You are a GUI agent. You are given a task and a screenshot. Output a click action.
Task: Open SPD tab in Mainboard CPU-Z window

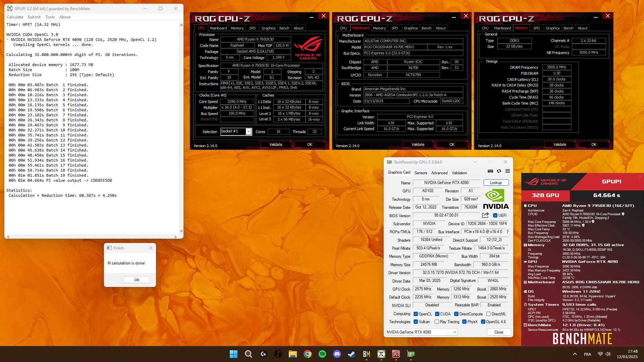tap(394, 28)
